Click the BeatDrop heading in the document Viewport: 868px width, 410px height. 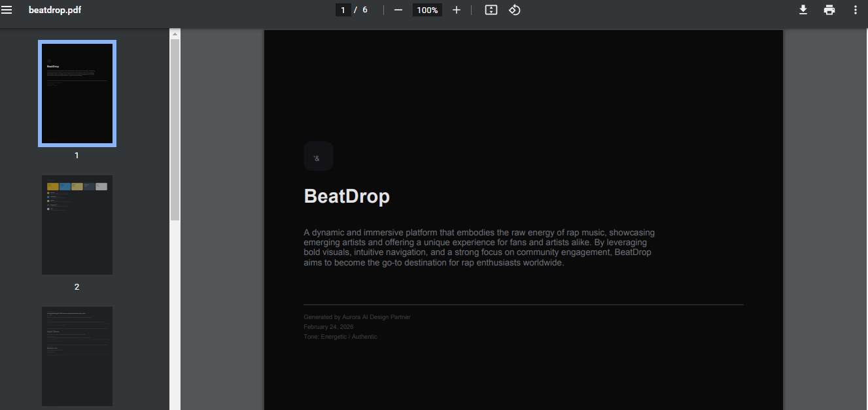point(347,196)
